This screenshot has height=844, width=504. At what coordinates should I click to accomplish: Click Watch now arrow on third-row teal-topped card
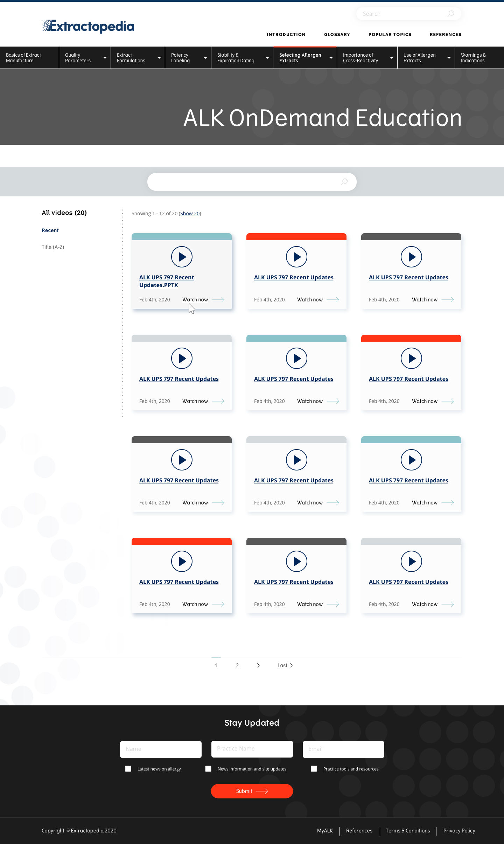[448, 503]
